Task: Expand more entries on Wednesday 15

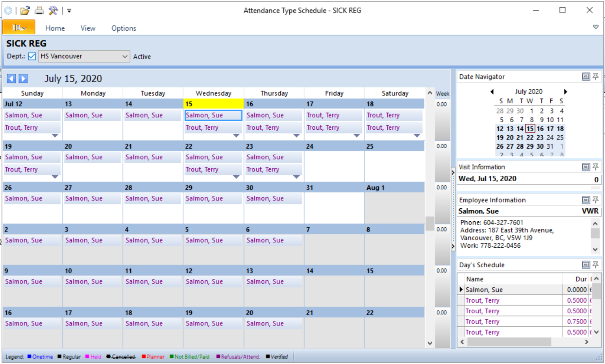Action: click(236, 136)
